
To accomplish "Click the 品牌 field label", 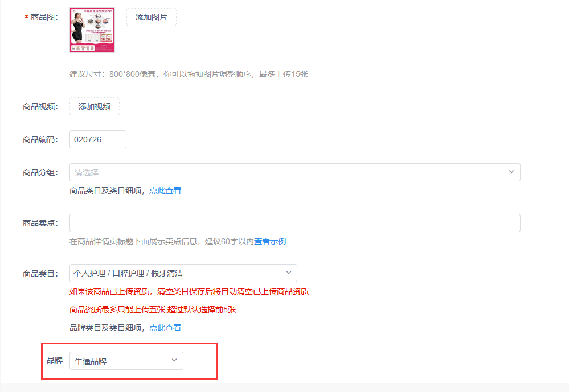I will (55, 360).
